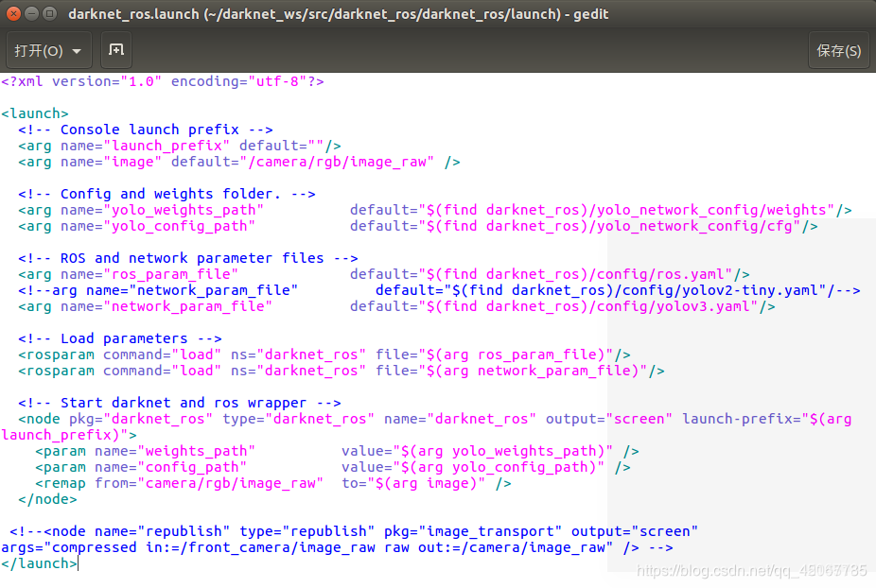The width and height of the screenshot is (876, 588).
Task: Click the opening <launch> tag
Action: coord(35,114)
